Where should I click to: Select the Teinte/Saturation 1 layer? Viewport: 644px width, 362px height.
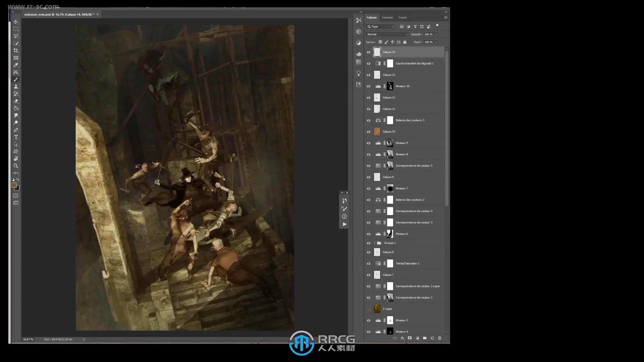pos(409,263)
